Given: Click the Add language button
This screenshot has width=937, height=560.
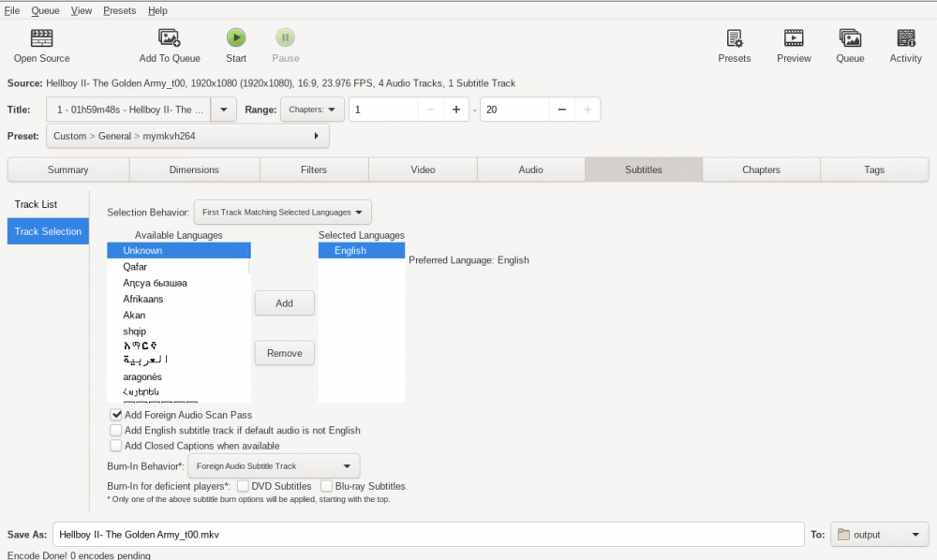Looking at the screenshot, I should point(285,303).
